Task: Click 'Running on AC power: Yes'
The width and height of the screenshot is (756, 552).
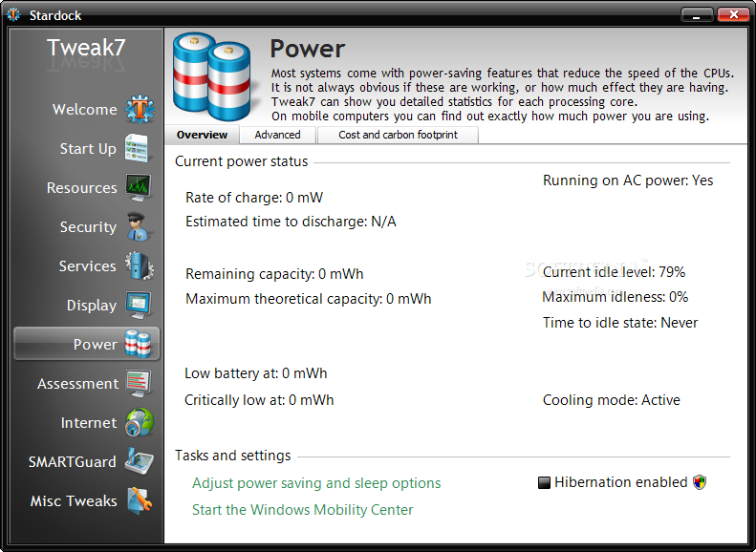Action: [628, 180]
